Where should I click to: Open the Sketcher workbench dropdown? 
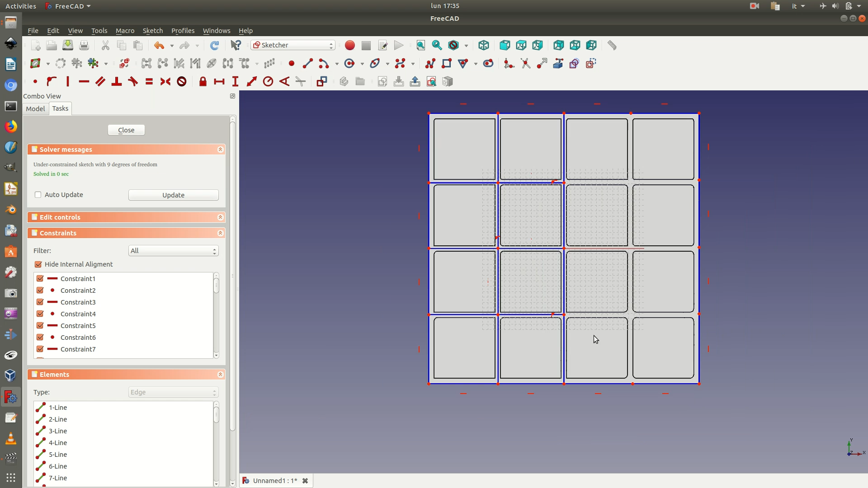point(293,45)
